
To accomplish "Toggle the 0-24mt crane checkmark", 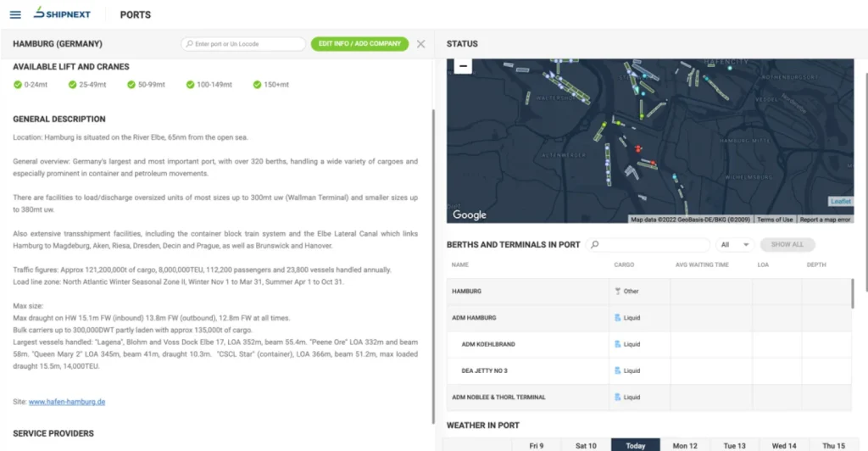I will pyautogui.click(x=18, y=85).
